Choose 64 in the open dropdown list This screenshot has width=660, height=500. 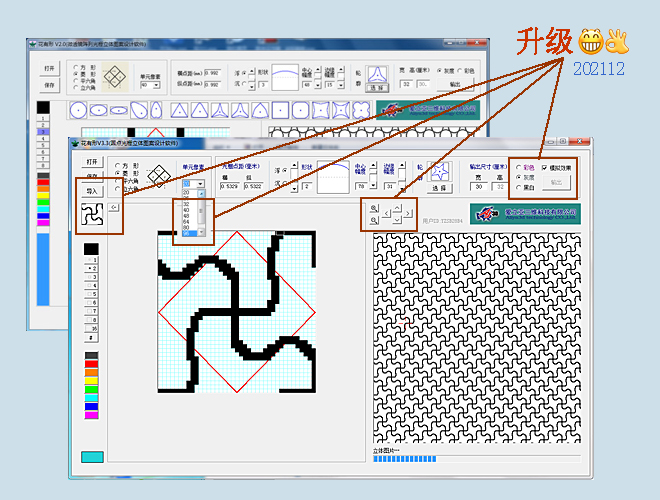[187, 222]
